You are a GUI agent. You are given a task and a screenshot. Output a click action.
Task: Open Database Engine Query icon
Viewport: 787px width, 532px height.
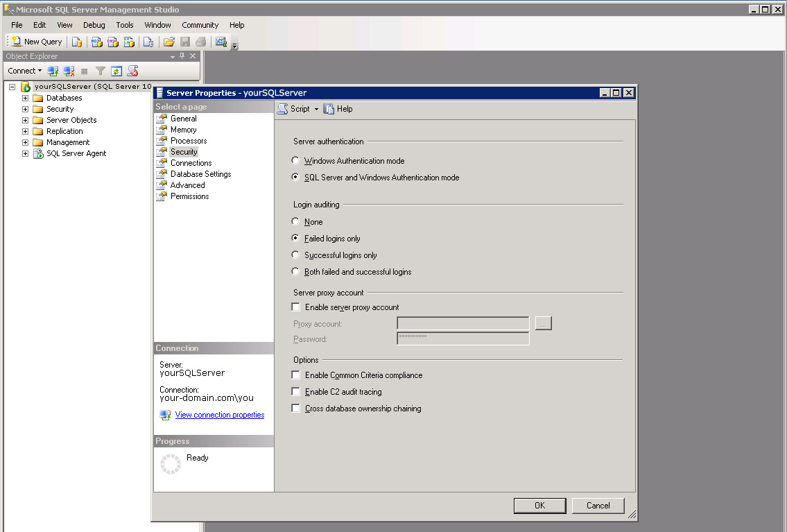(x=77, y=42)
